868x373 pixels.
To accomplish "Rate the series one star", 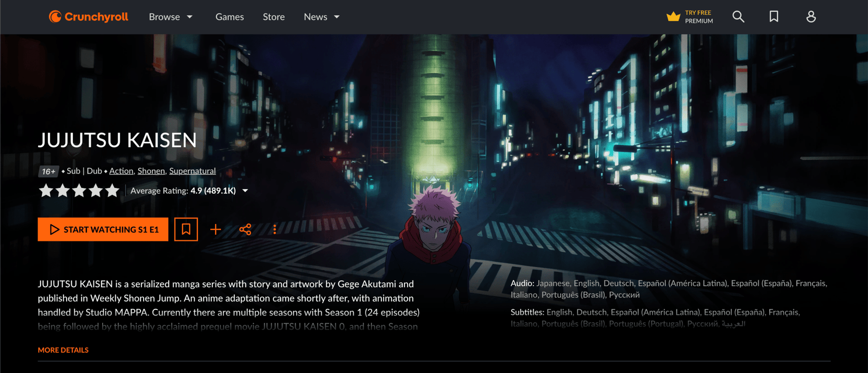I will coord(46,191).
